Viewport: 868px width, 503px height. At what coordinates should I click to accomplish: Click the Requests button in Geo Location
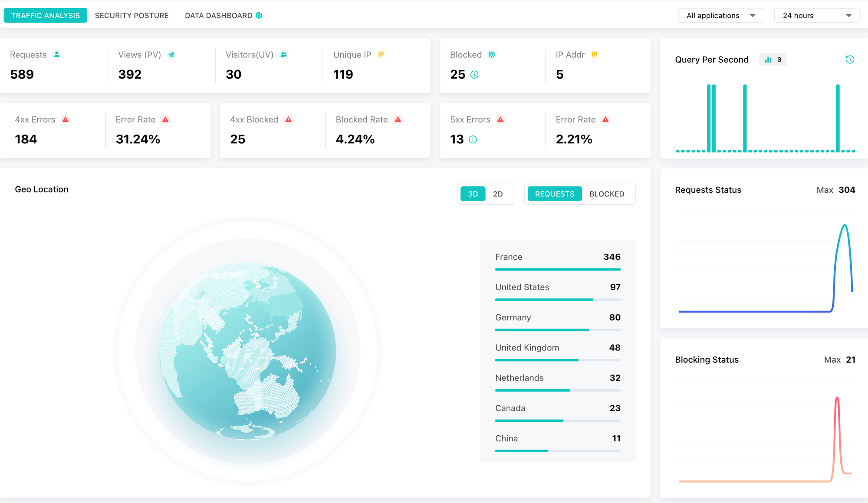(554, 194)
